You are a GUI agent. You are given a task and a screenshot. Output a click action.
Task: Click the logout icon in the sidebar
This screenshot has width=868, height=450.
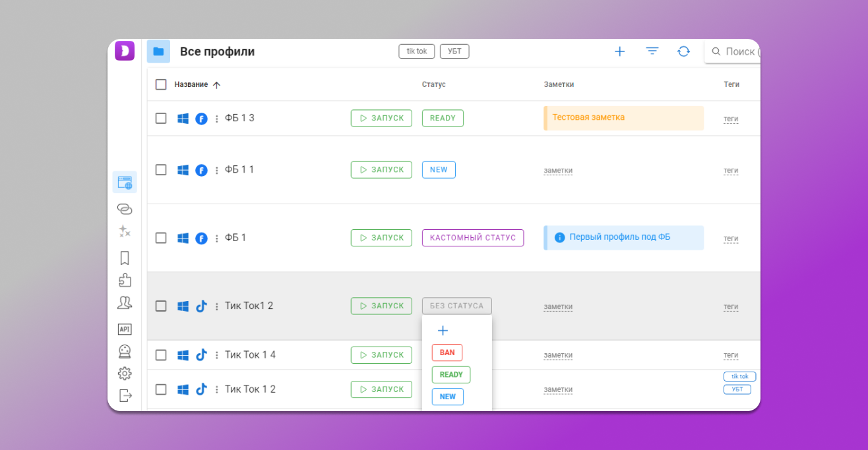[125, 395]
